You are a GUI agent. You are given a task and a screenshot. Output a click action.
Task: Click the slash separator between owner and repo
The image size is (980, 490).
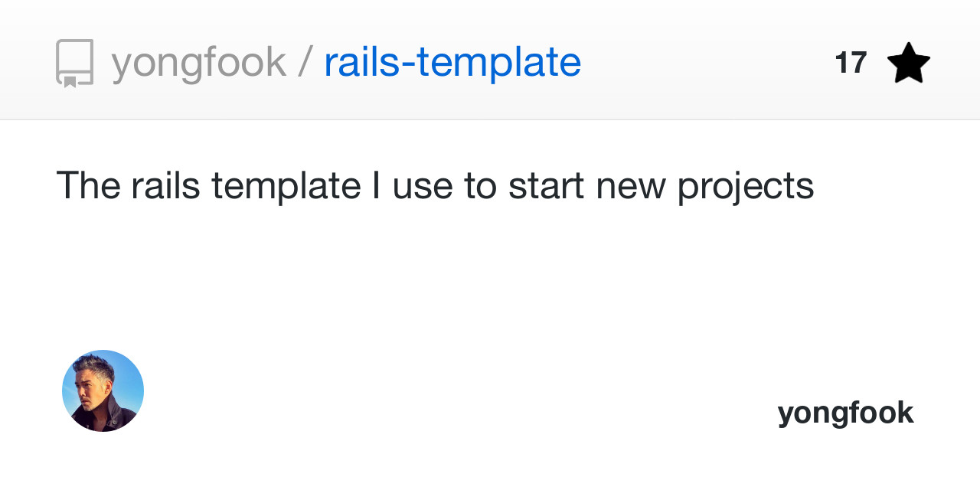305,63
